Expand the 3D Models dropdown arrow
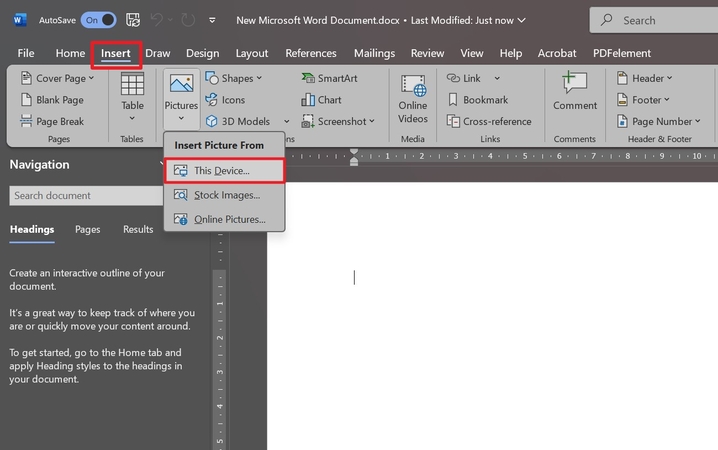The height and width of the screenshot is (450, 718). click(287, 121)
